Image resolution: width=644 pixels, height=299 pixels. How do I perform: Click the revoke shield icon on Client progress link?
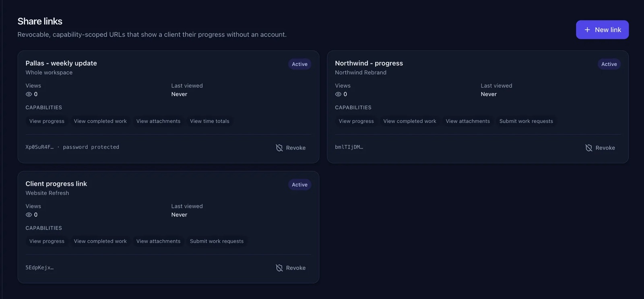279,268
